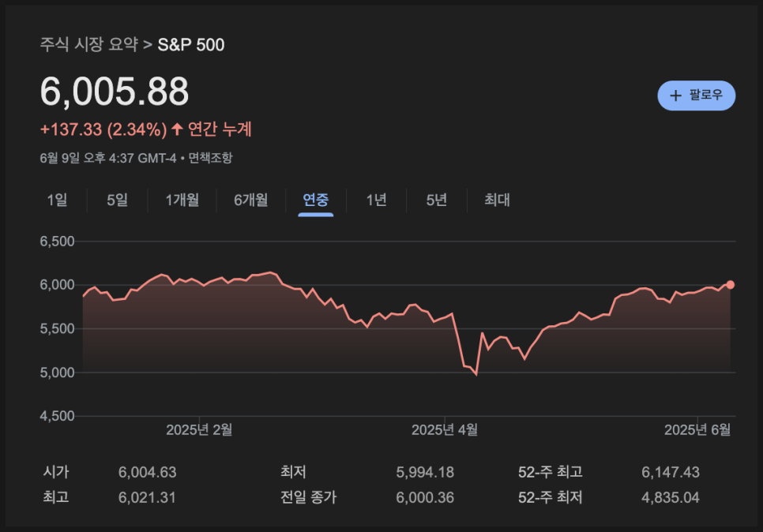Click the 최저 value 5,994.18
763x532 pixels.
point(425,472)
